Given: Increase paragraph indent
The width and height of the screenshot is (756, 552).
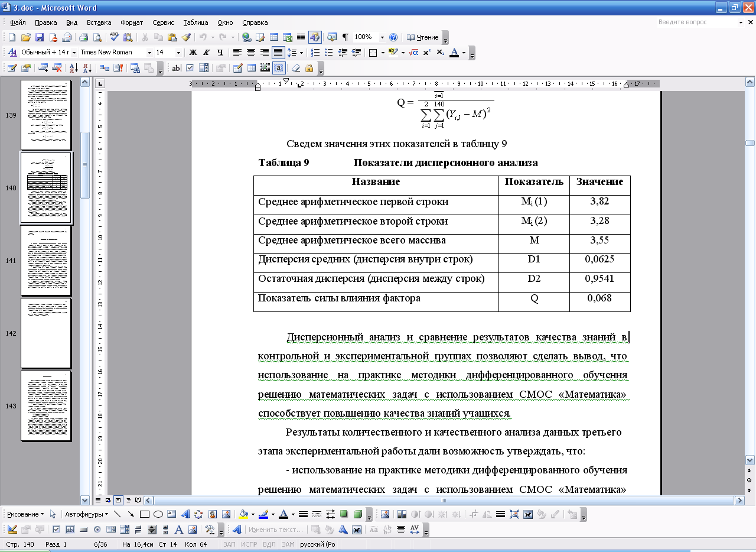Looking at the screenshot, I should (x=356, y=52).
